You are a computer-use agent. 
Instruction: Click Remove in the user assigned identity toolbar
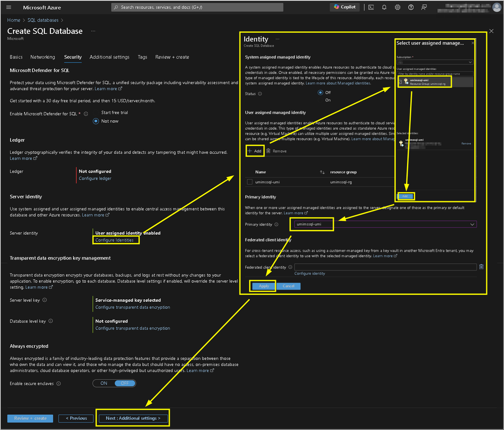coord(276,151)
